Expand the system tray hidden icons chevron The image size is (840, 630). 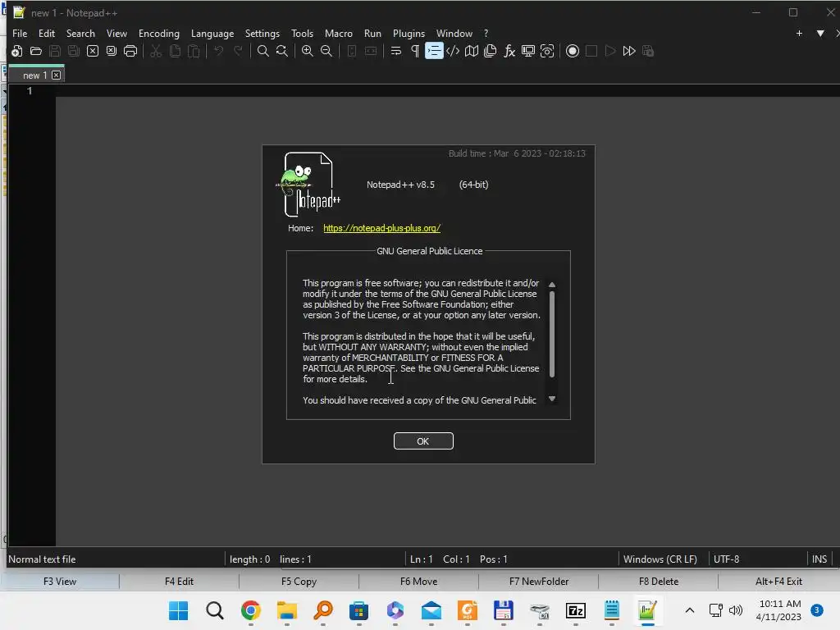pos(689,609)
